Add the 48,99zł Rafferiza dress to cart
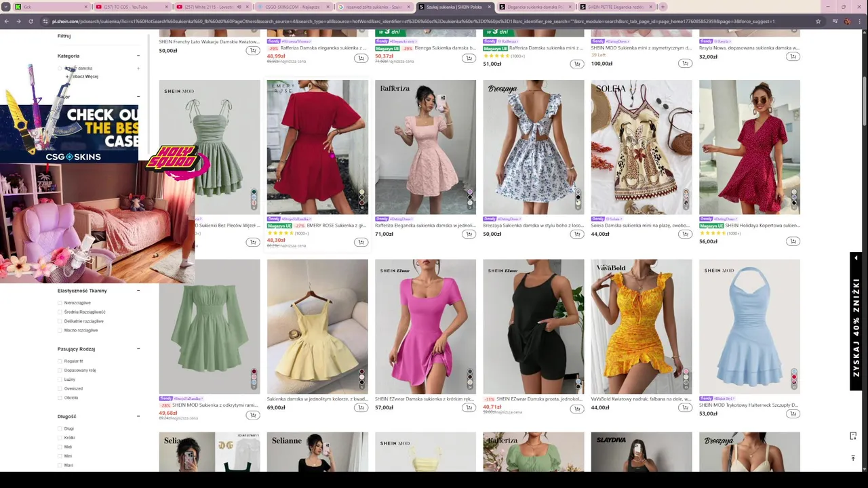This screenshot has height=488, width=868. (361, 58)
